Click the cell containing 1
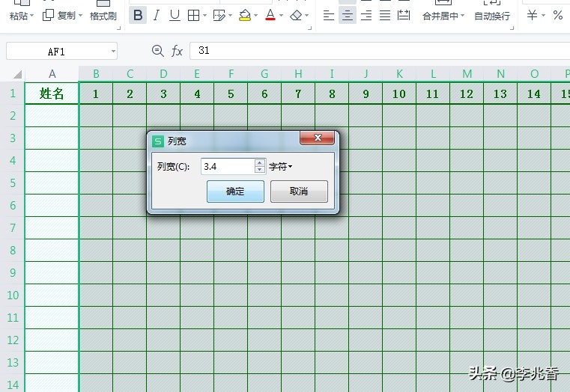The image size is (570, 392). coord(96,94)
